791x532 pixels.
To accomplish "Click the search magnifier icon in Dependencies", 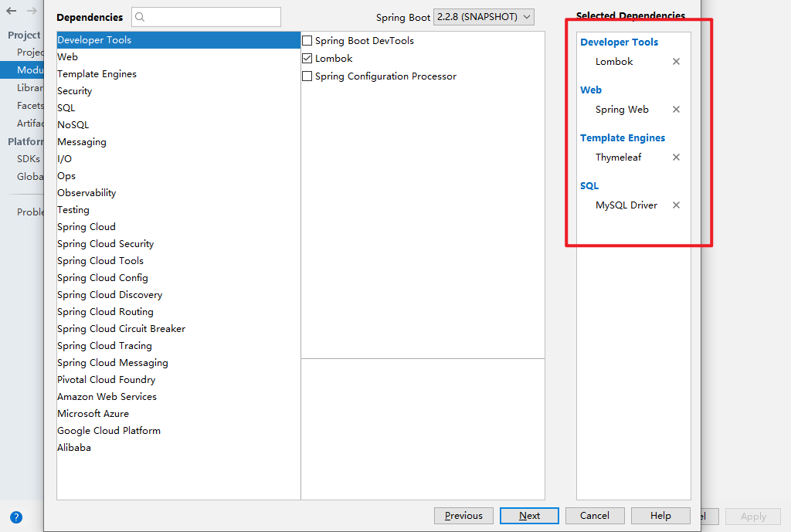I will pyautogui.click(x=141, y=17).
